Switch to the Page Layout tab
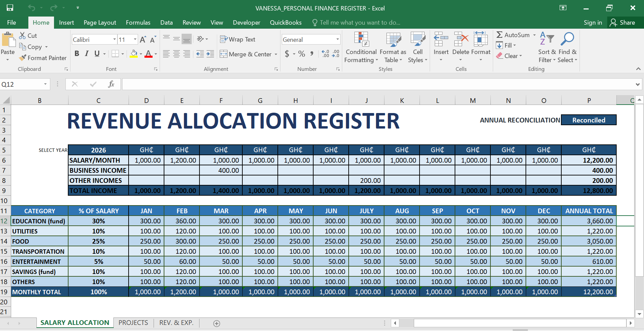Image resolution: width=644 pixels, height=331 pixels. 100,23
